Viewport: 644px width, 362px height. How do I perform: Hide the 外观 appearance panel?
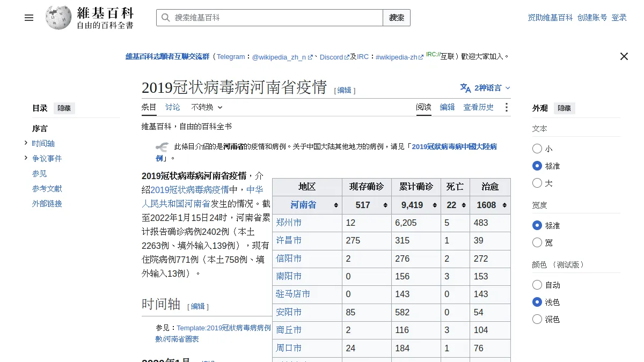(564, 108)
